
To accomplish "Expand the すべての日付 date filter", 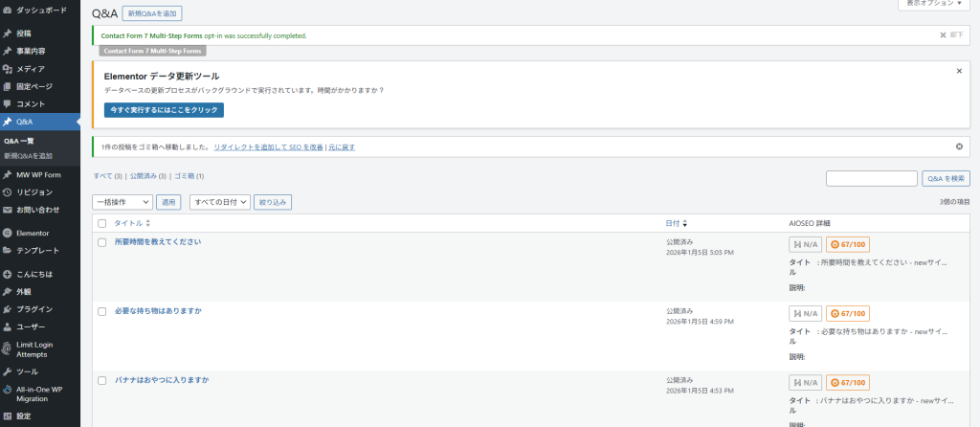I will [x=220, y=202].
